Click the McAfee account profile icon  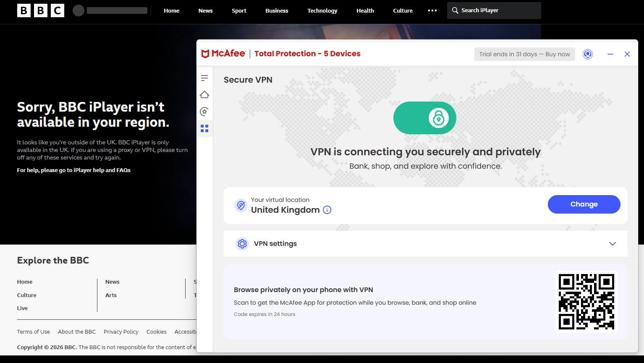coord(588,54)
